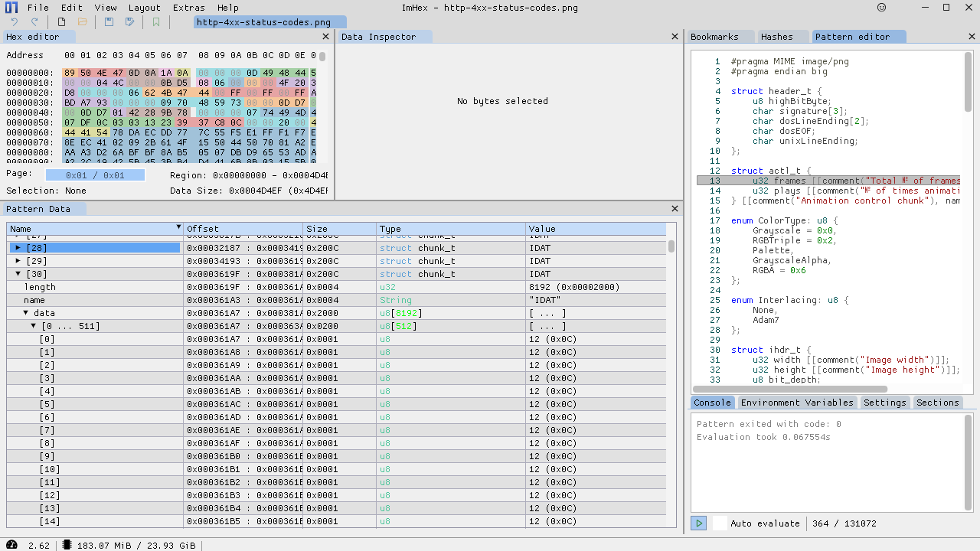Collapse the [30] chunk entry
This screenshot has width=980, height=551.
coord(18,274)
